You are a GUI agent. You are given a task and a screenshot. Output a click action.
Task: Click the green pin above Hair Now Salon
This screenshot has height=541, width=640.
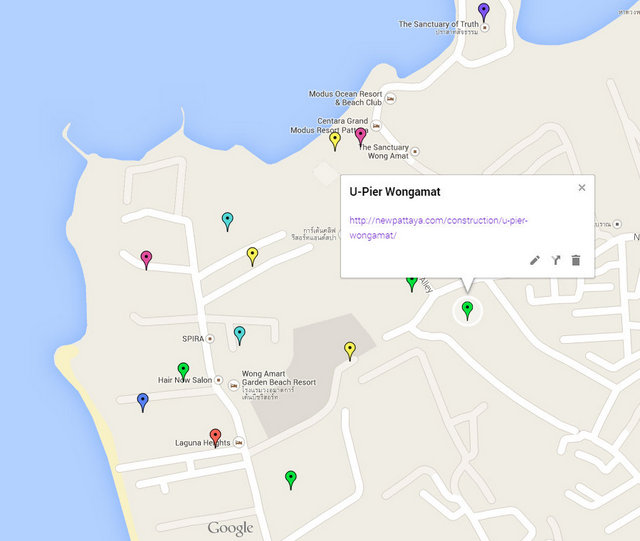pos(183,372)
